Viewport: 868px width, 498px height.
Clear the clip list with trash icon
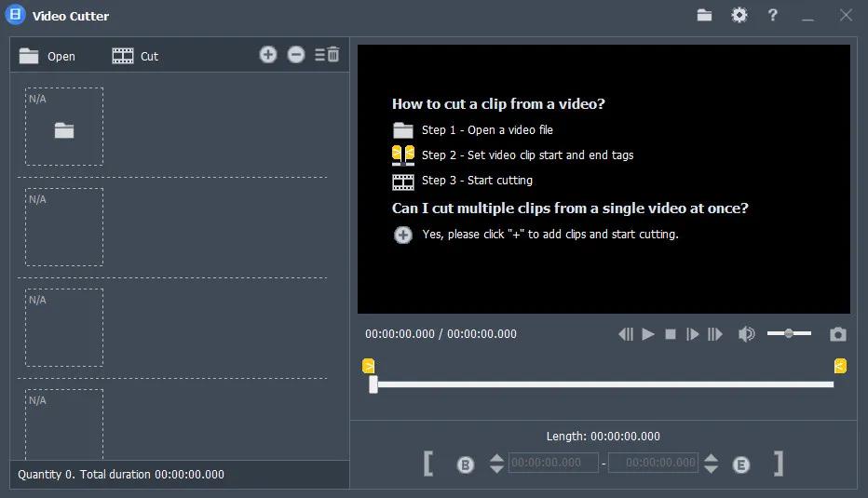pos(327,55)
